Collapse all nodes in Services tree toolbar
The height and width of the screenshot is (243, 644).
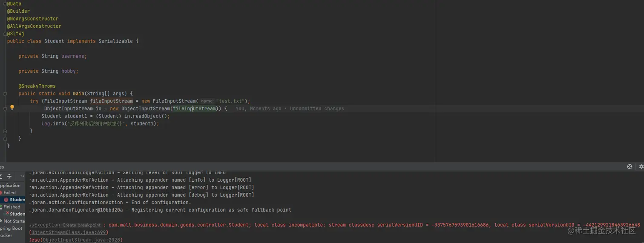point(9,176)
